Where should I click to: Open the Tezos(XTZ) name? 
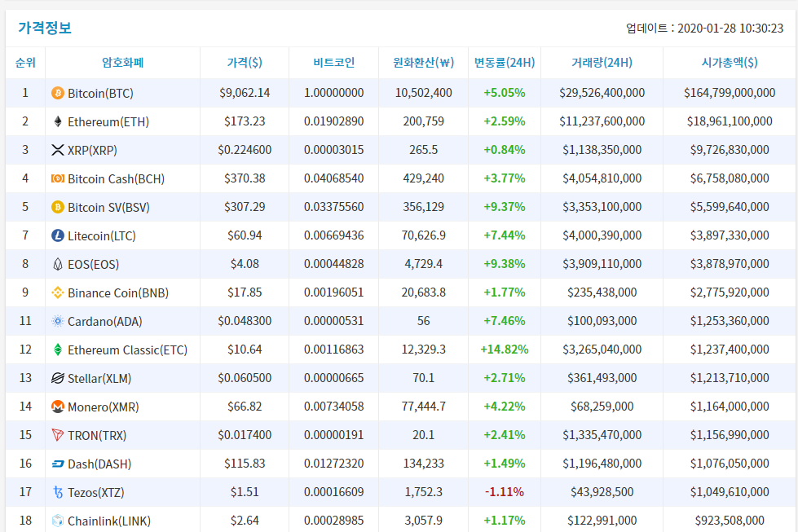click(95, 492)
